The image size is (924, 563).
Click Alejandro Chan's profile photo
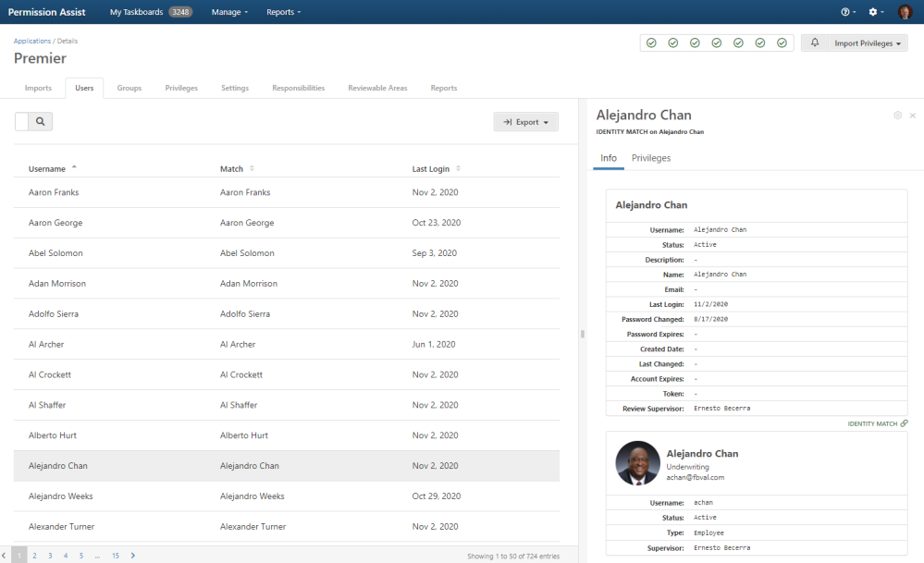click(x=637, y=463)
